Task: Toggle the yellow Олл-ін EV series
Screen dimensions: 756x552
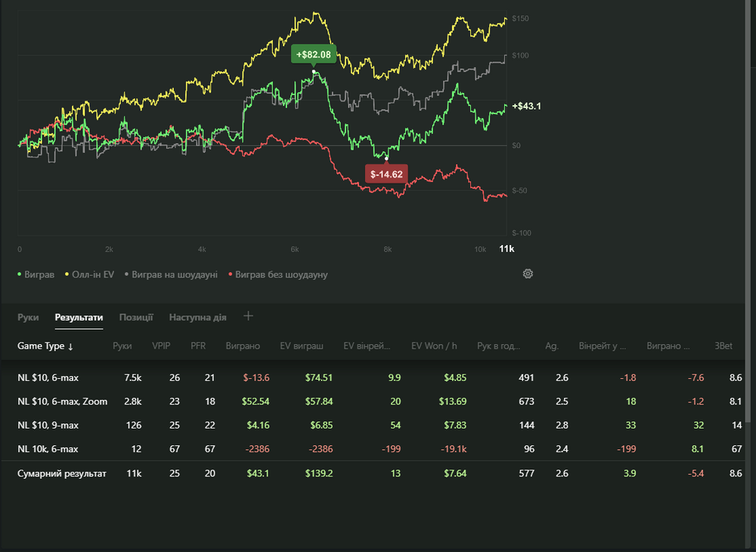Action: click(89, 274)
